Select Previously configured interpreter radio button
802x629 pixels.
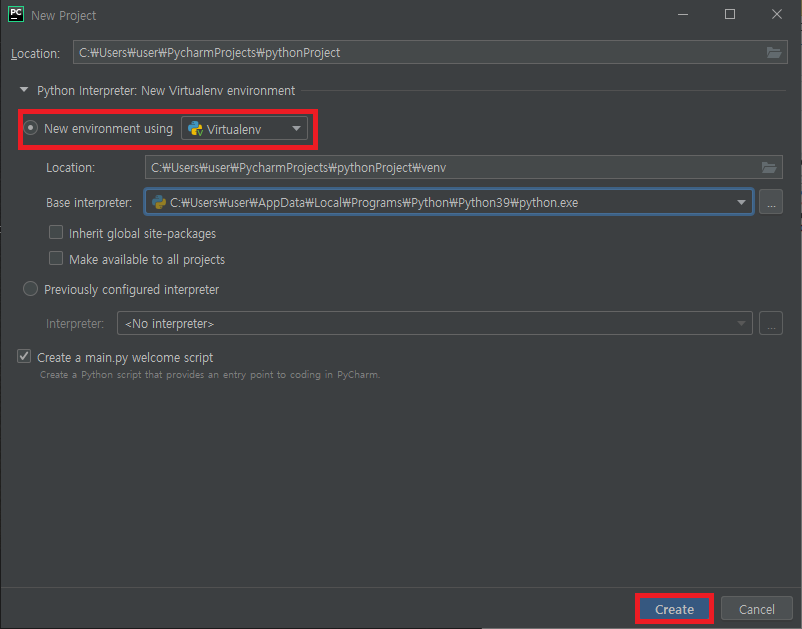tap(31, 289)
